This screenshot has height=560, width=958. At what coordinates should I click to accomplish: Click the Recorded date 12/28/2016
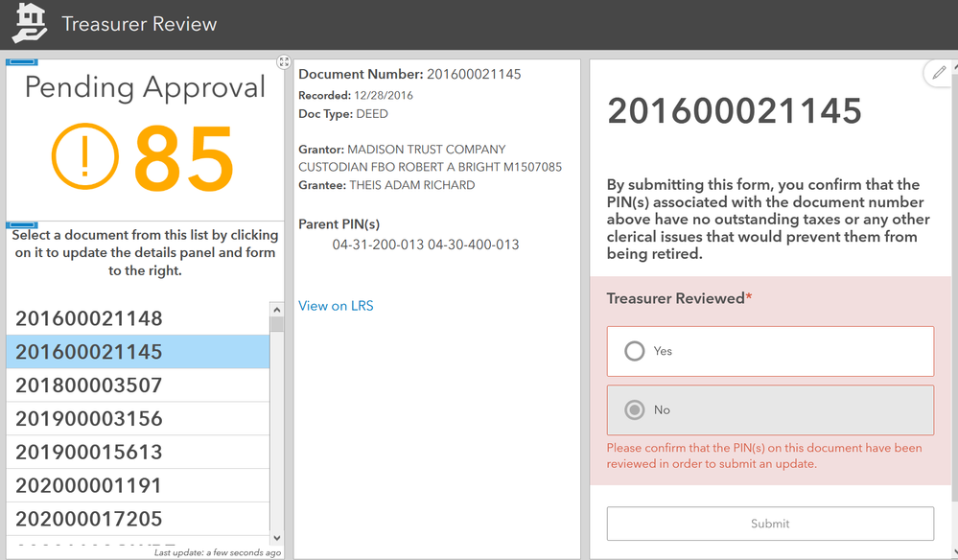(356, 95)
